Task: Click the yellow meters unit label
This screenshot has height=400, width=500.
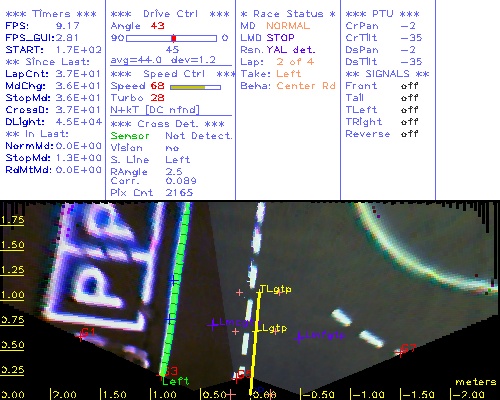Action: coord(476,382)
